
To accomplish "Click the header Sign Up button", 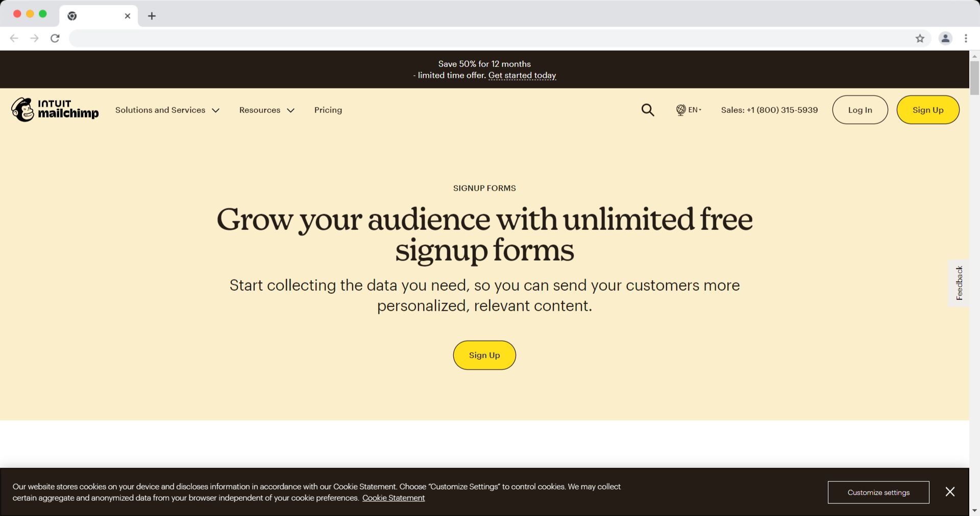I will pos(928,110).
